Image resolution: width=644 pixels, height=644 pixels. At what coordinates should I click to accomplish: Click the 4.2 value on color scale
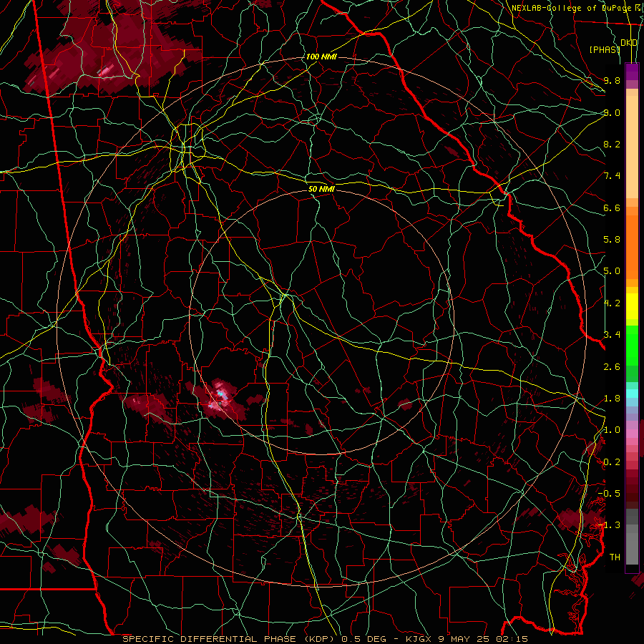tap(612, 303)
